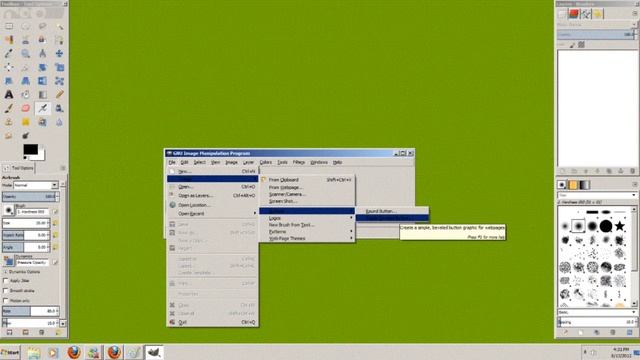Screen dimensions: 640x360
Task: Choose Open as Layers menu entry
Action: 212,196
